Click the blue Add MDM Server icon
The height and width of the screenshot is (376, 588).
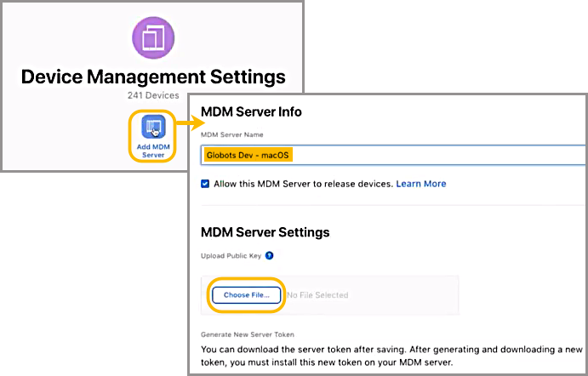click(x=153, y=128)
